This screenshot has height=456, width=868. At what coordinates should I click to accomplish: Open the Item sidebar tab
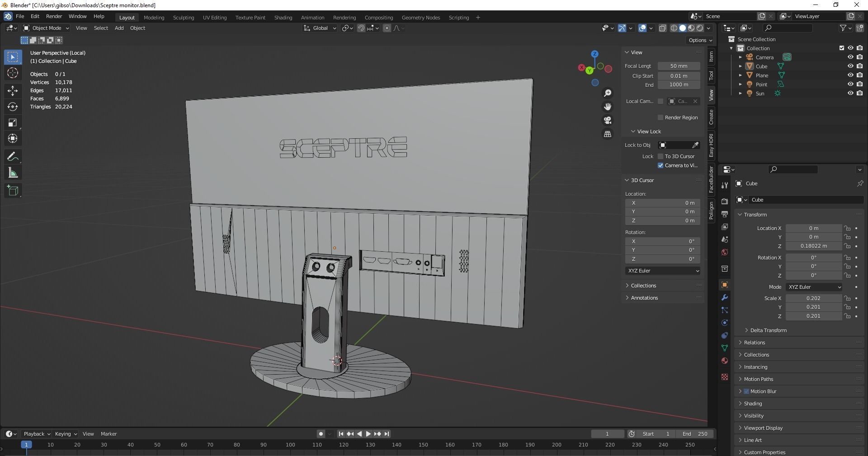click(x=711, y=56)
